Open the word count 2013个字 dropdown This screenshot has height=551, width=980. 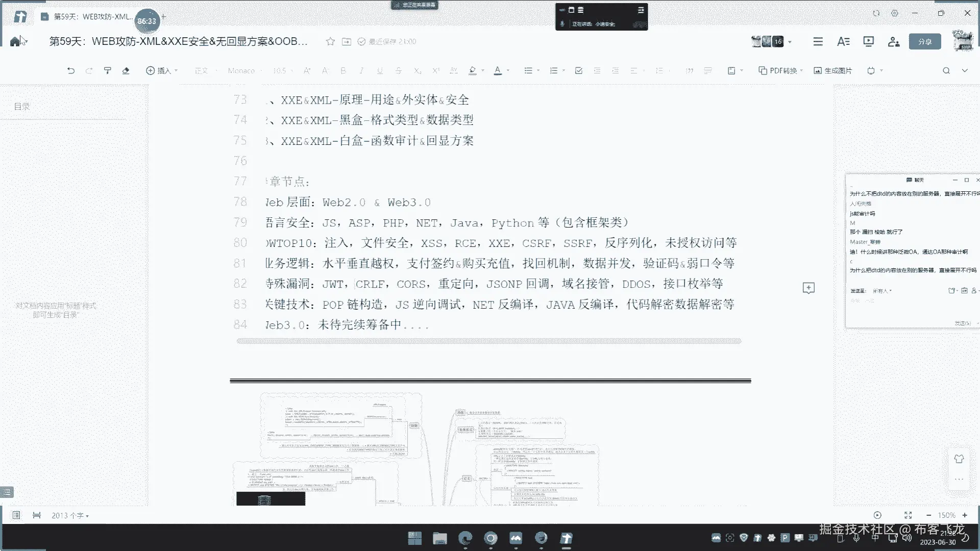[x=70, y=515]
